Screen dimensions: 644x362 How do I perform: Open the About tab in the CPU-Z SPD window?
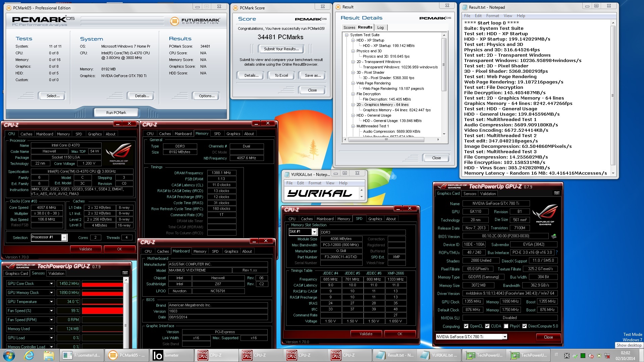(x=391, y=219)
